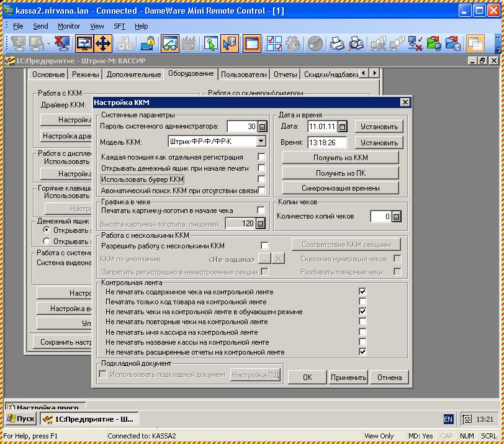This screenshot has width=504, height=444.
Task: Click the Применить button
Action: click(348, 377)
